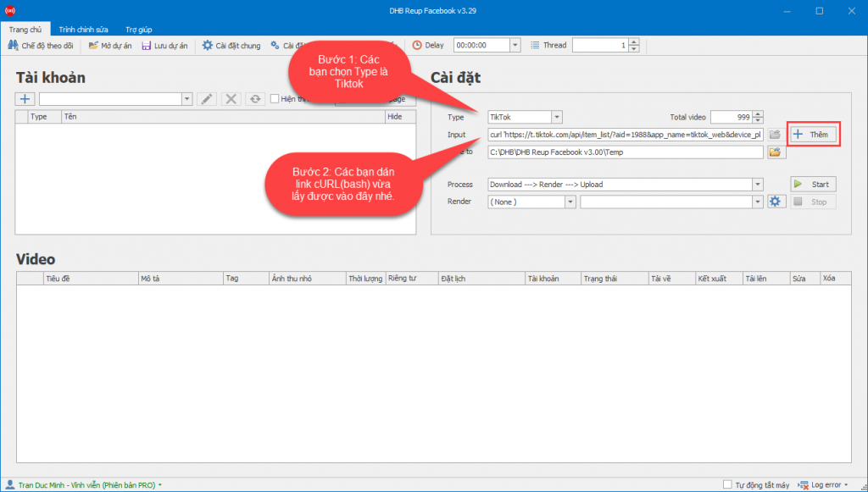
Task: Click the Tải về column header
Action: pos(671,279)
